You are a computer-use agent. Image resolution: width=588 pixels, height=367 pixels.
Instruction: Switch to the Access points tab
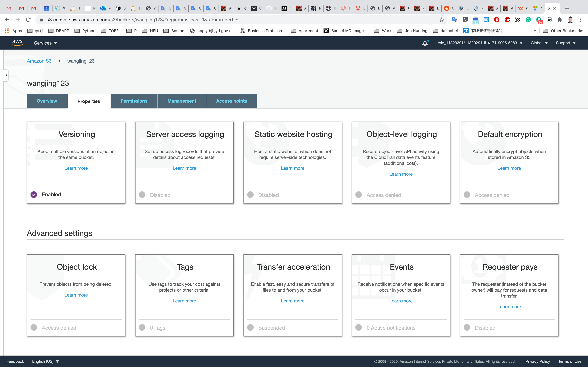(231, 101)
